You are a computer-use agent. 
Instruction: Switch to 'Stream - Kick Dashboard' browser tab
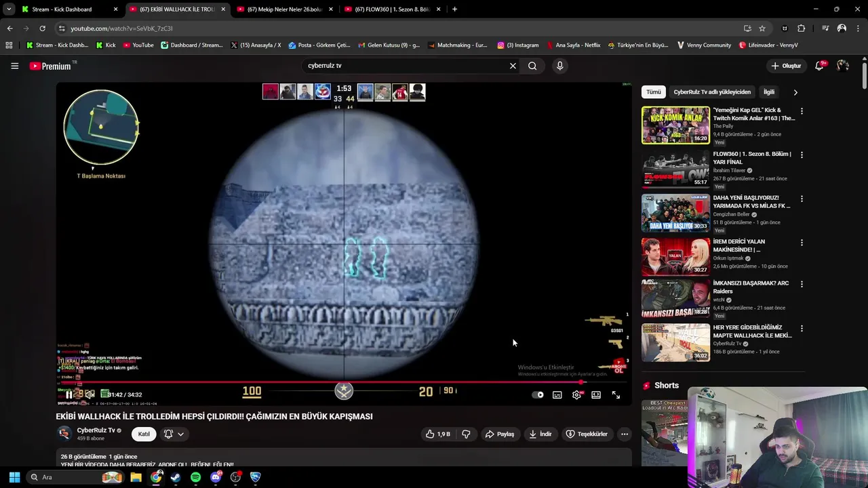coord(70,9)
